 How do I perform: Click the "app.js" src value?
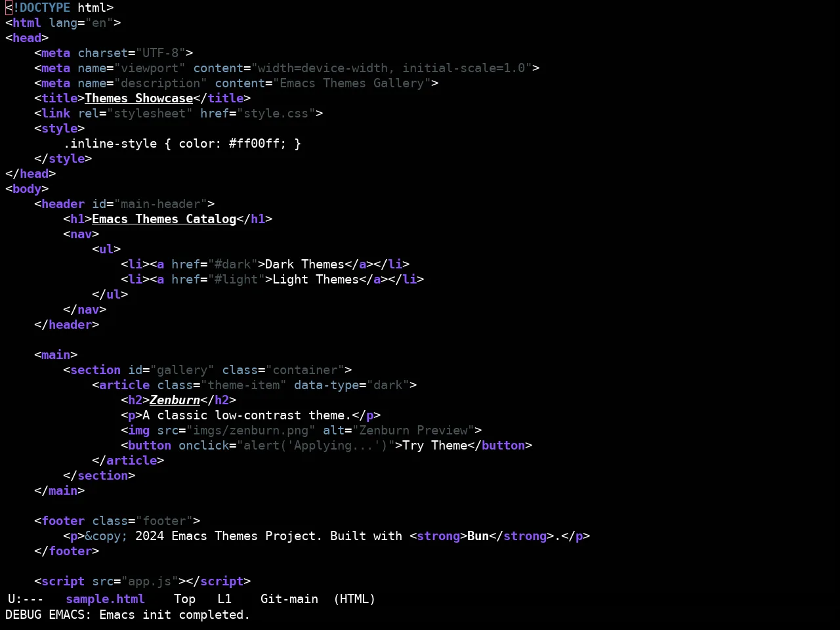point(150,581)
